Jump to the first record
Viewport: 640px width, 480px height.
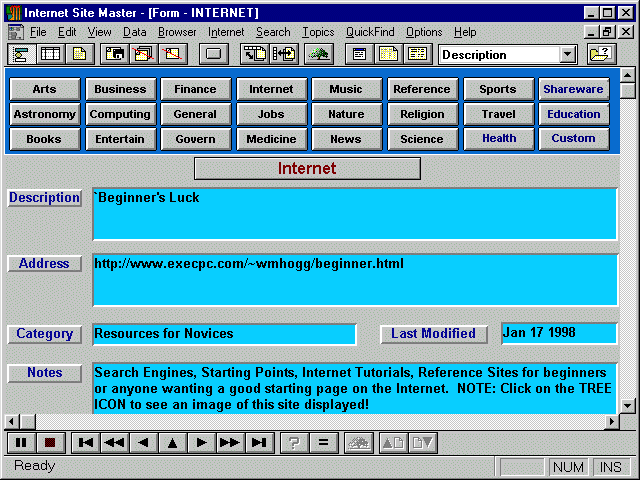[86, 442]
